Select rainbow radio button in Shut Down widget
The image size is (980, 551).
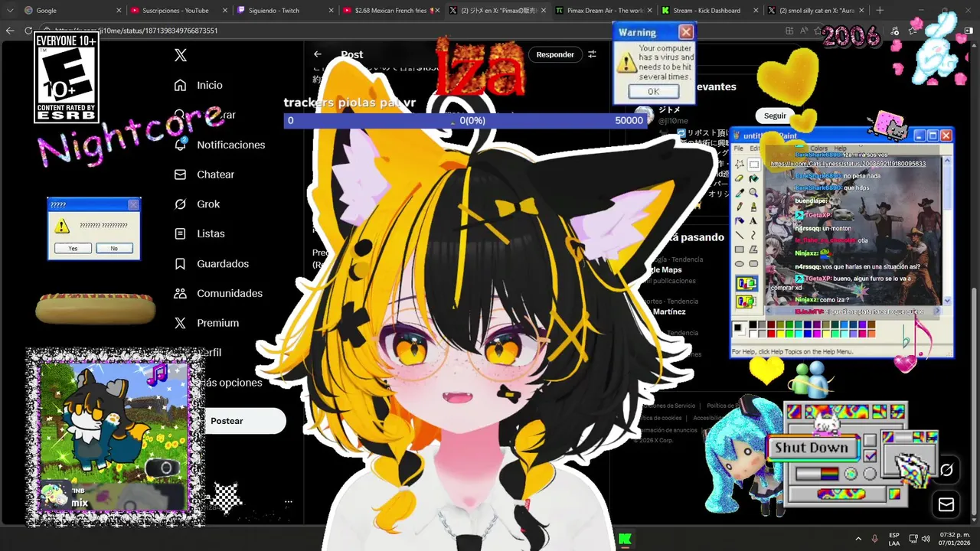(851, 474)
